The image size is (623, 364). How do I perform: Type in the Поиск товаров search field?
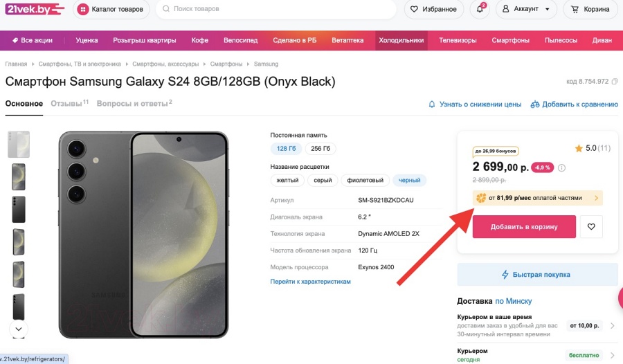coord(277,10)
